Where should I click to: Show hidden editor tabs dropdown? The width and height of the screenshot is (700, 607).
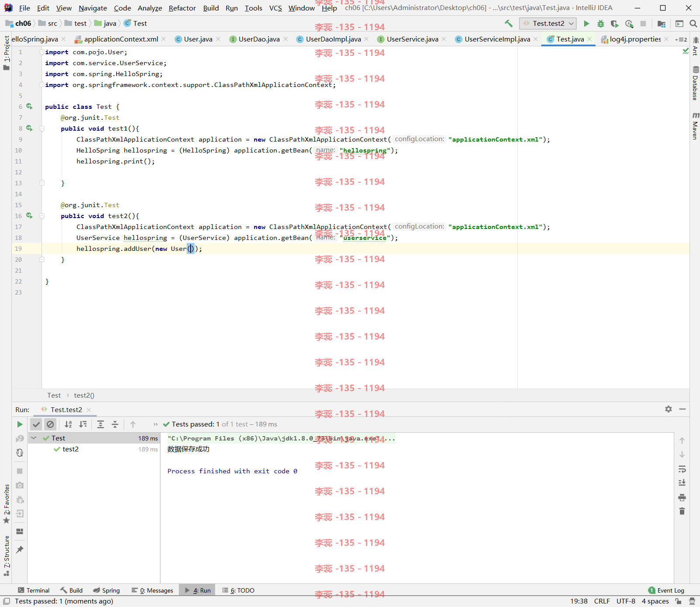(x=681, y=39)
